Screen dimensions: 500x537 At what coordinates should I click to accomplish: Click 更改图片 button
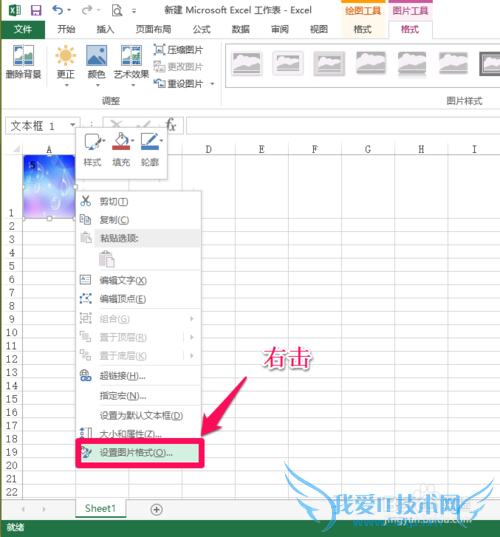click(178, 67)
